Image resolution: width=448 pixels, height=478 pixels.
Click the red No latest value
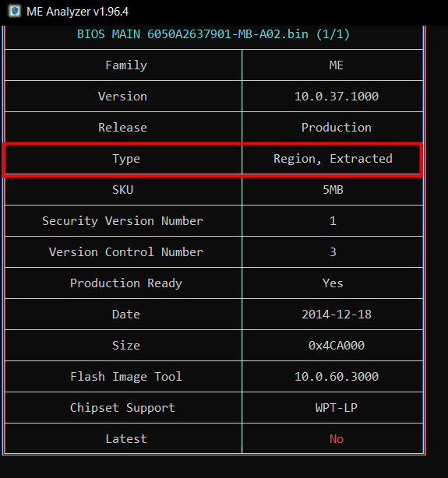click(x=337, y=439)
